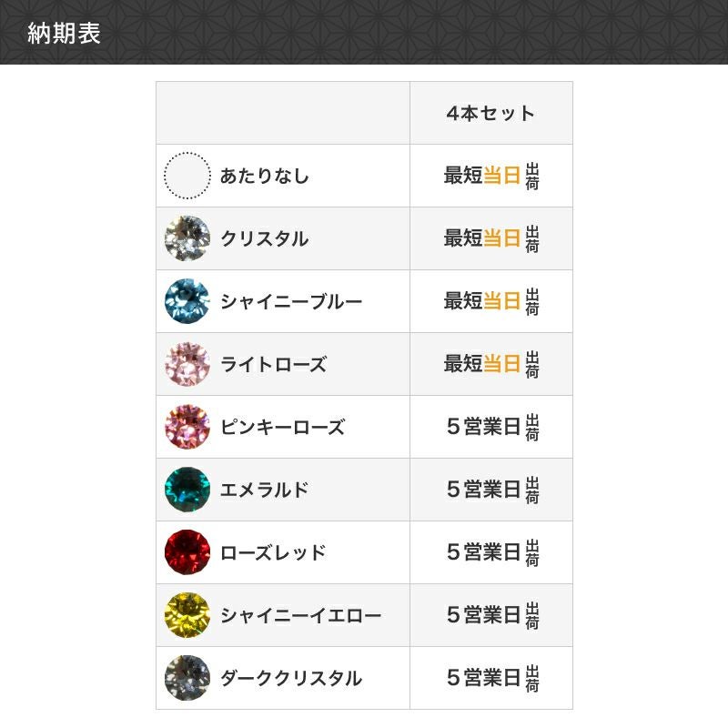728x728 pixels.
Task: Choose the Emerald green gemstone icon
Action: [187, 490]
